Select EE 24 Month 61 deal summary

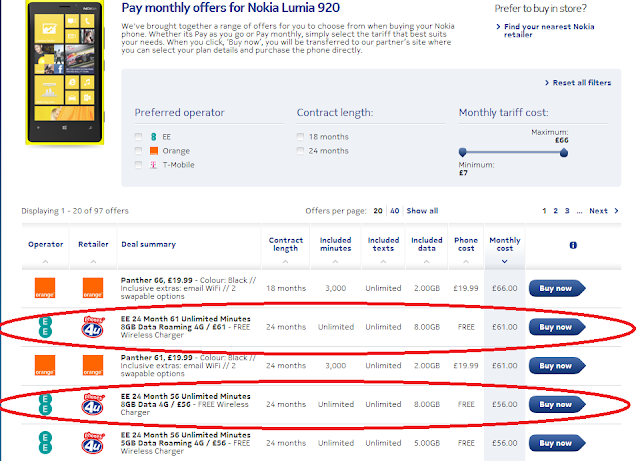tap(186, 327)
